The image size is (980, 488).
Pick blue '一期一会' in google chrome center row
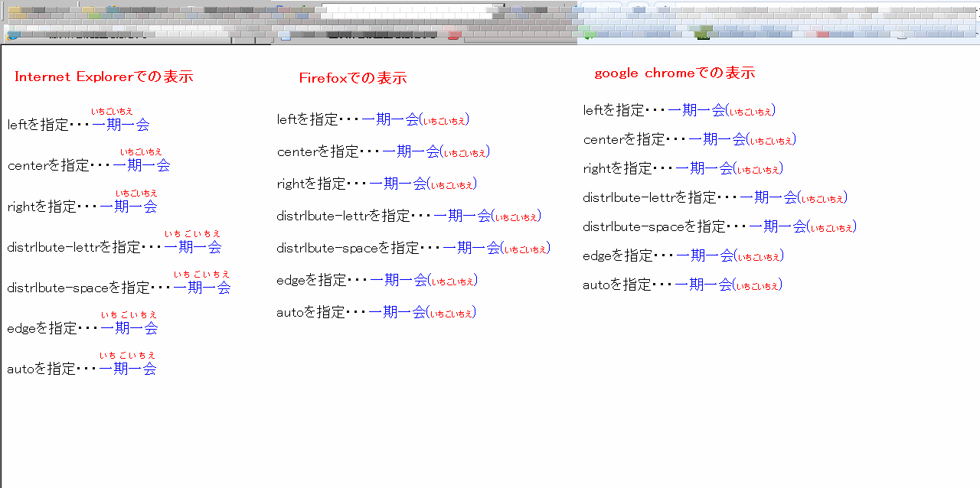(x=717, y=139)
